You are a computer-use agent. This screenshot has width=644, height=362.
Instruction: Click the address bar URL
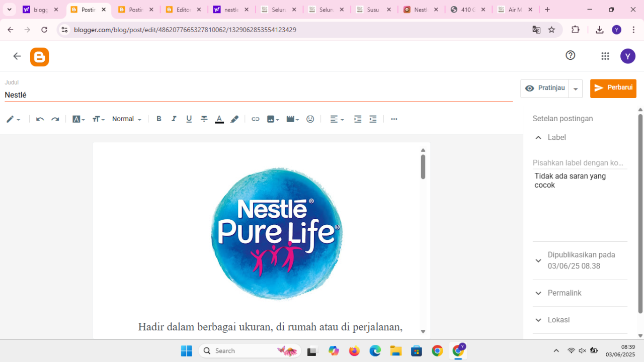185,30
